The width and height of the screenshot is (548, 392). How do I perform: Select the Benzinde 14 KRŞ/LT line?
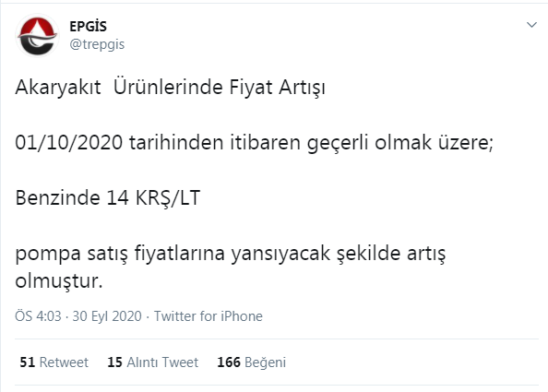tap(108, 197)
